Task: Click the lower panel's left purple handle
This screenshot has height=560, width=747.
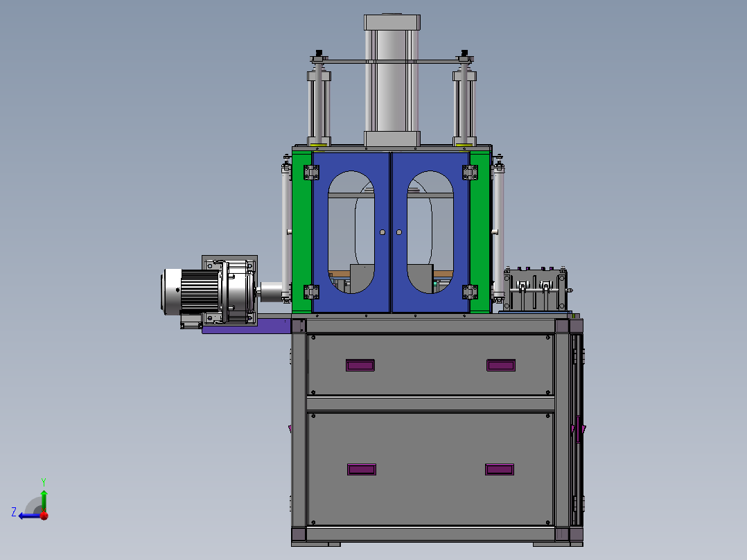Action: (x=362, y=469)
